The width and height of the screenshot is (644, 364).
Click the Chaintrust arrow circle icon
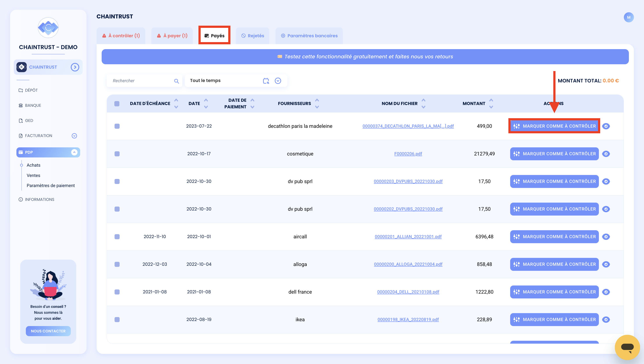click(75, 67)
